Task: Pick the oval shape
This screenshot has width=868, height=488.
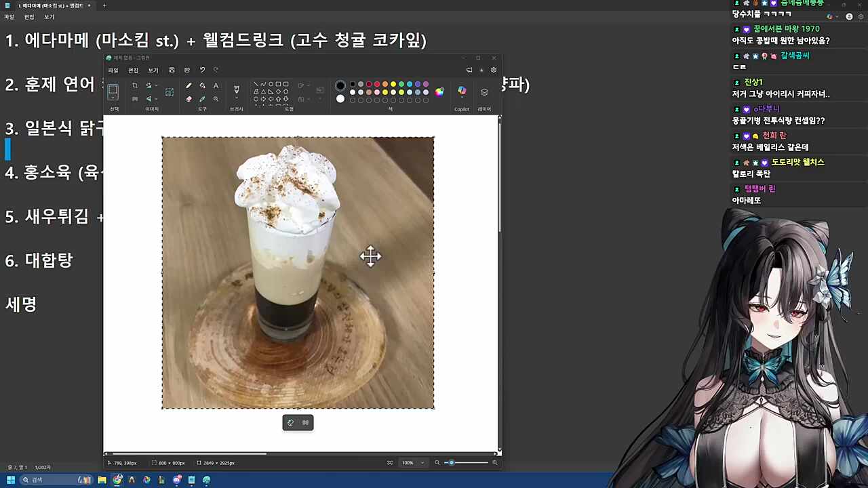Action: pyautogui.click(x=271, y=84)
